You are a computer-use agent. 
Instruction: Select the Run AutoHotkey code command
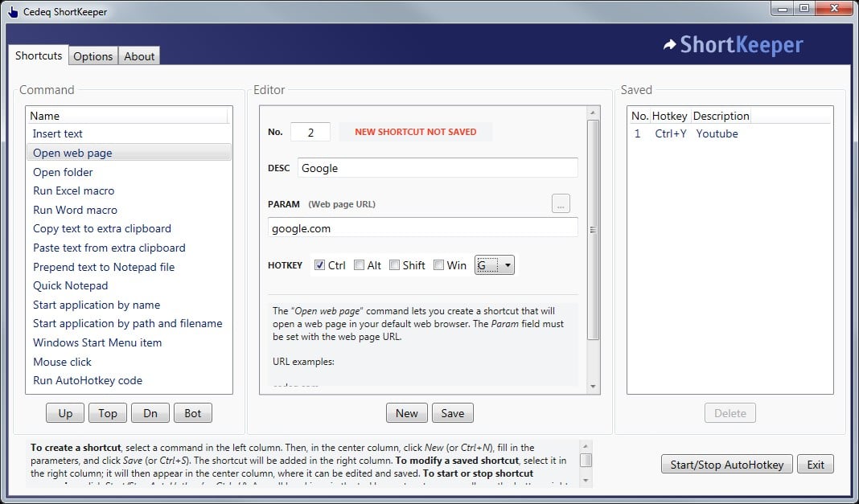pos(129,379)
